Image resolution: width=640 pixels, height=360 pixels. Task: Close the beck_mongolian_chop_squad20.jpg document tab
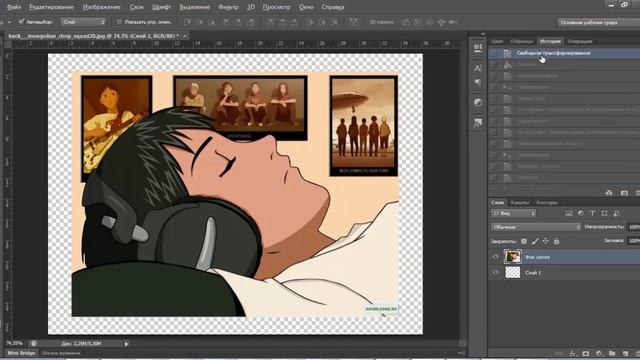click(x=185, y=36)
